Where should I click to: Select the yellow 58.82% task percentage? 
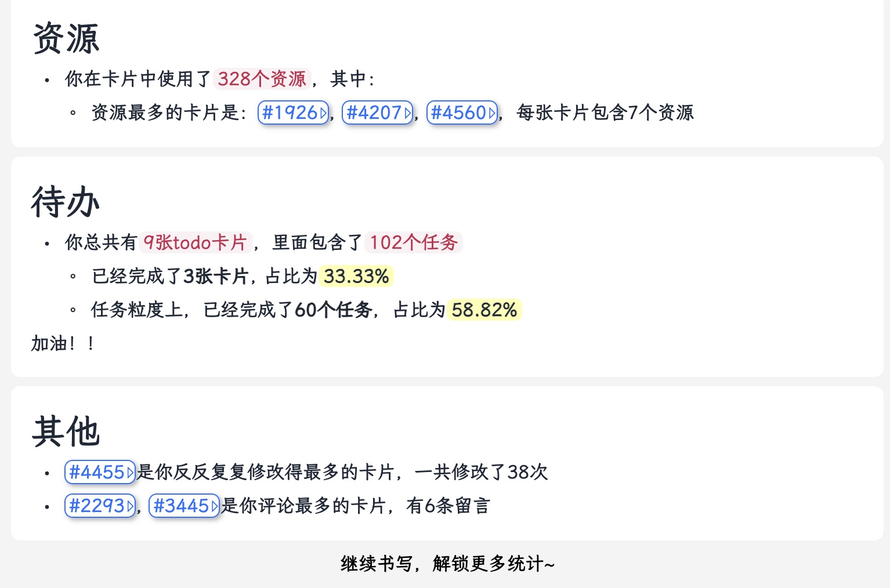tap(484, 310)
